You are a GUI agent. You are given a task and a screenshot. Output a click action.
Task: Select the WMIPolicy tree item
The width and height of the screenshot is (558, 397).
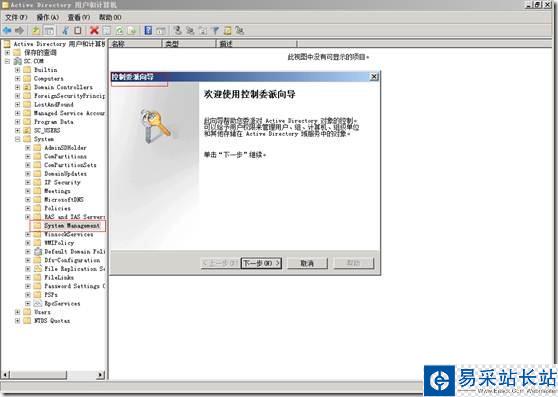click(59, 243)
